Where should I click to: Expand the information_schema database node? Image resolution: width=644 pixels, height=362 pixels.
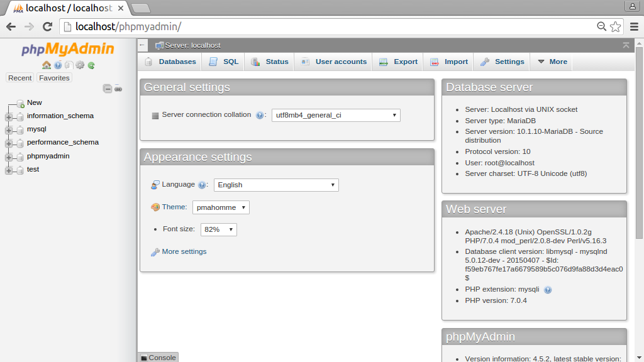click(x=9, y=117)
